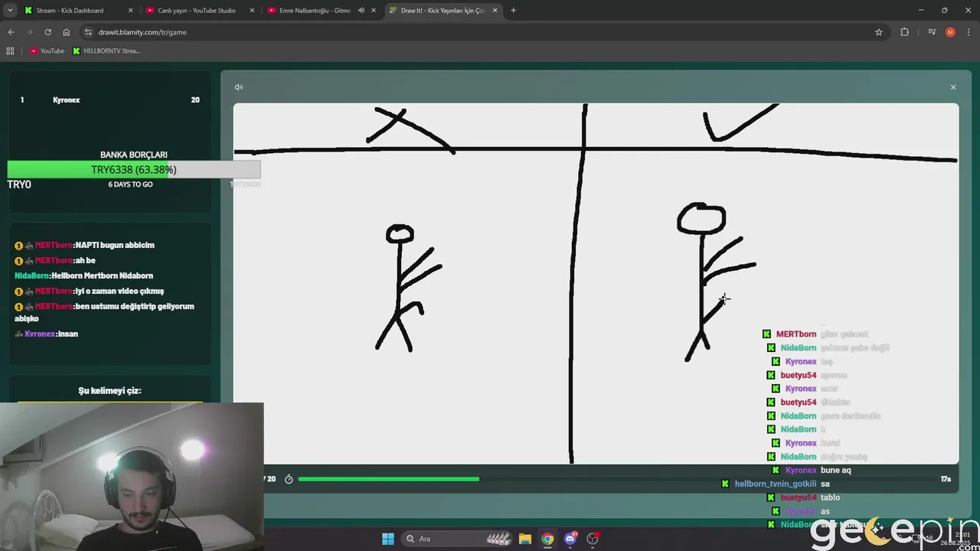Select the Draw It! Kick tab

click(443, 11)
